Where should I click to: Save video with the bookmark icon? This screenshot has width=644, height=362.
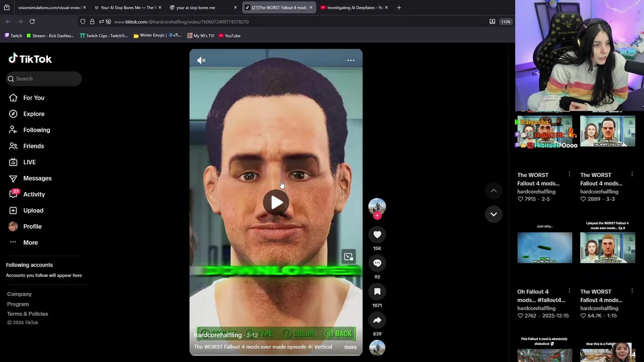pos(377,292)
